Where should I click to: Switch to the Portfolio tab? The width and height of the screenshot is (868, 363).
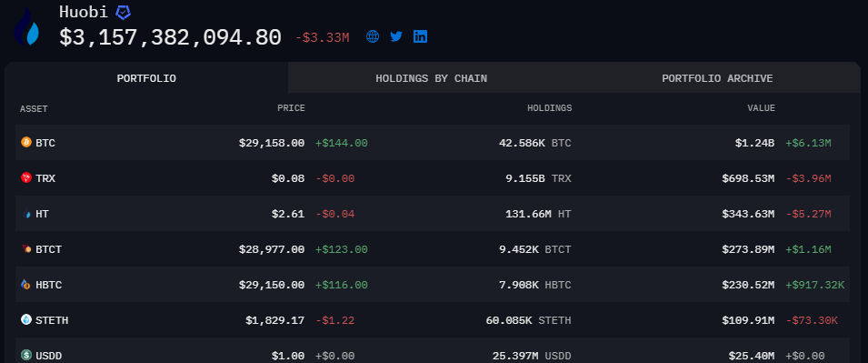[146, 78]
